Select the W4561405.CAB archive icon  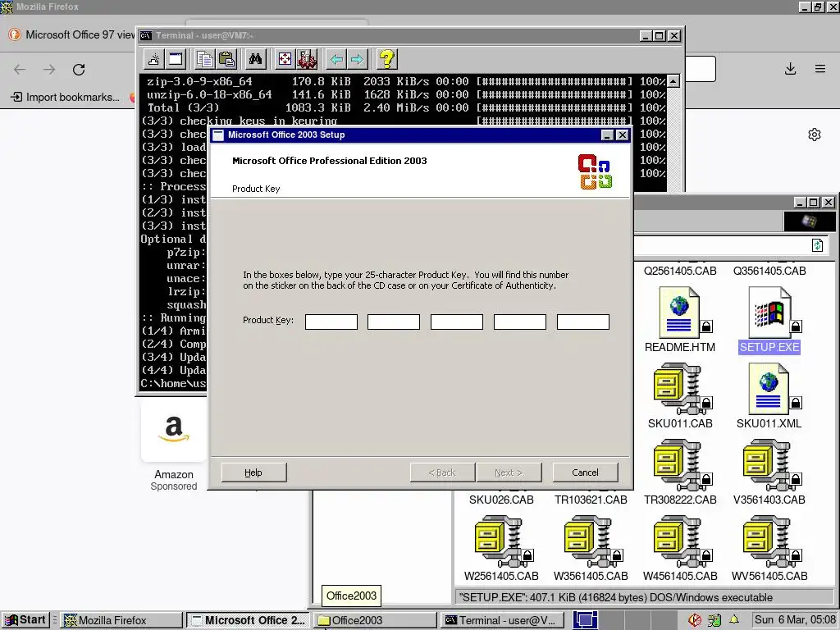680,541
